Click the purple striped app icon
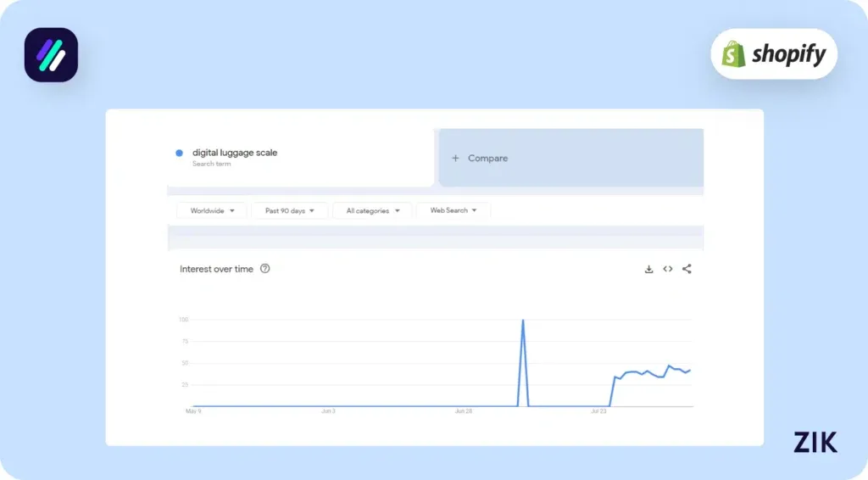Viewport: 868px width, 480px height. [x=51, y=55]
